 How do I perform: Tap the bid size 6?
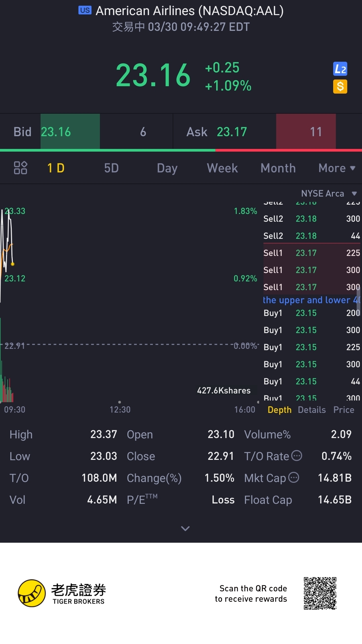(x=143, y=132)
